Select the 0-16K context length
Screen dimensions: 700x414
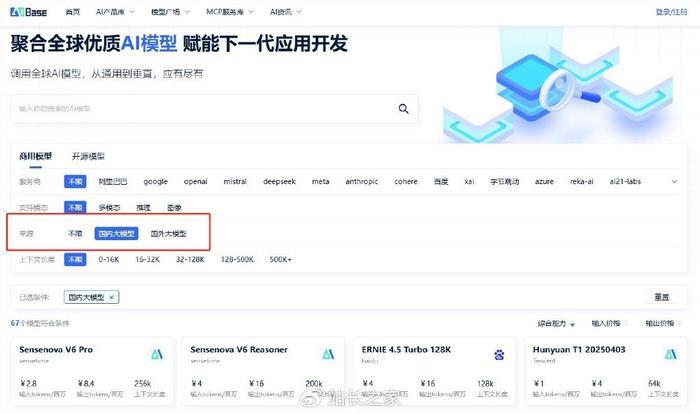(109, 259)
